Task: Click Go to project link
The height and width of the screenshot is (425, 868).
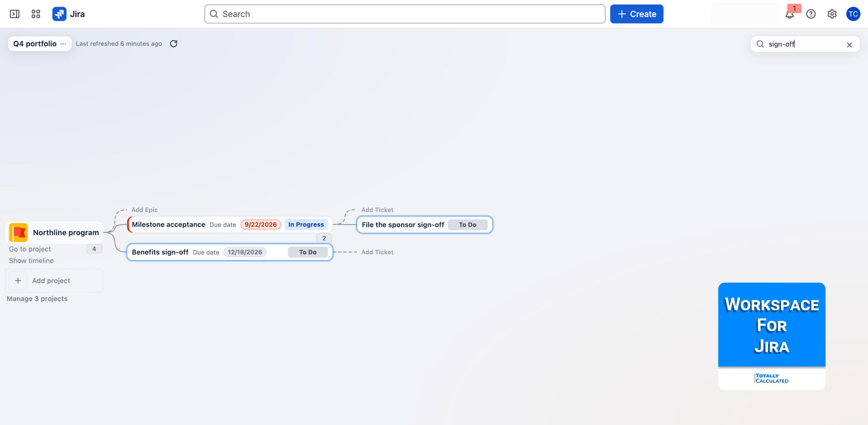Action: 30,249
